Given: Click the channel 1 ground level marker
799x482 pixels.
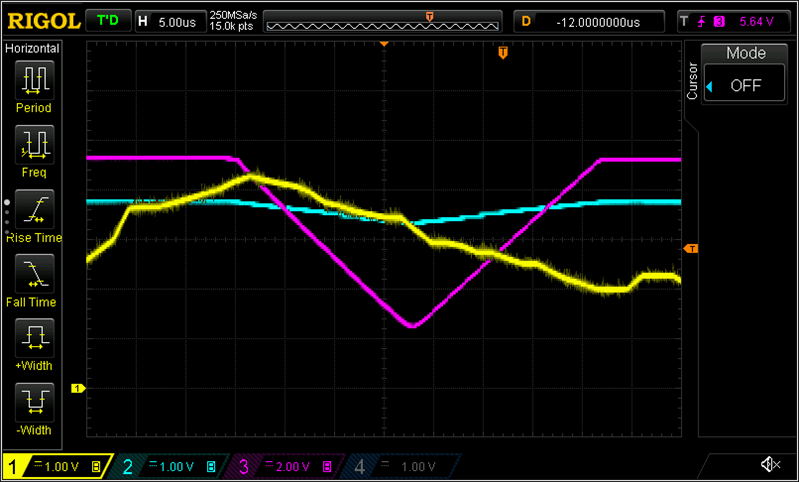Looking at the screenshot, I should pyautogui.click(x=78, y=389).
